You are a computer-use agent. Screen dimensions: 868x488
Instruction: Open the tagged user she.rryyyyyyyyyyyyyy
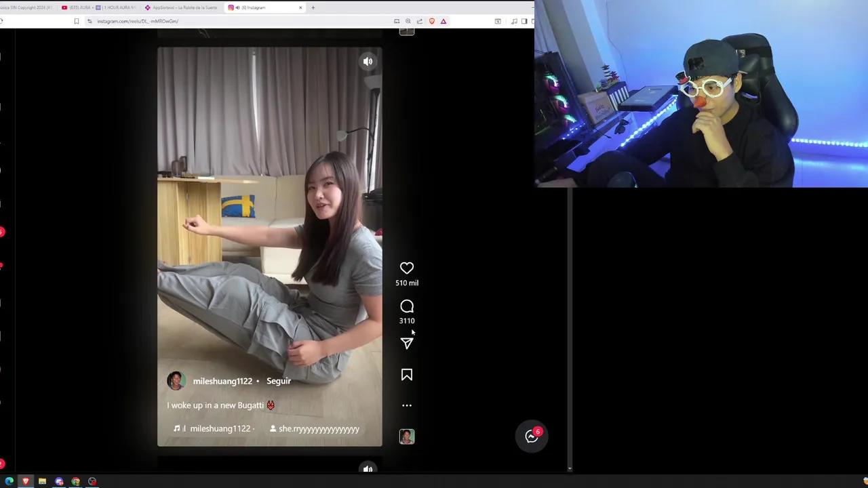pos(315,428)
